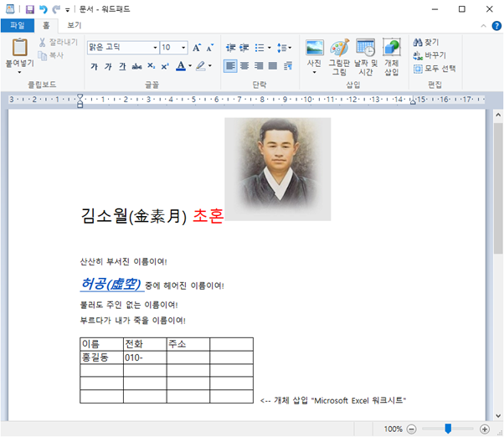Expand the Paste (붙여넣기) options arrow
Viewport: 504px width, 437px height.
[x=19, y=72]
